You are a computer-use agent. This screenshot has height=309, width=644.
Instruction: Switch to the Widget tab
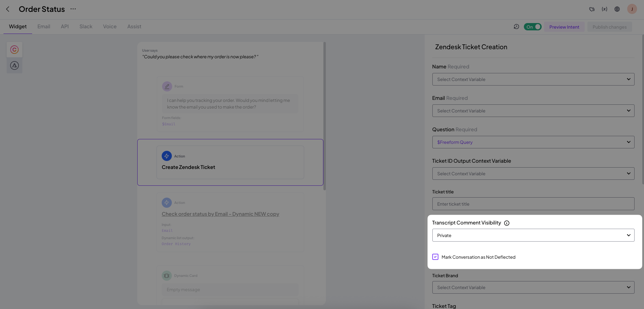(18, 27)
